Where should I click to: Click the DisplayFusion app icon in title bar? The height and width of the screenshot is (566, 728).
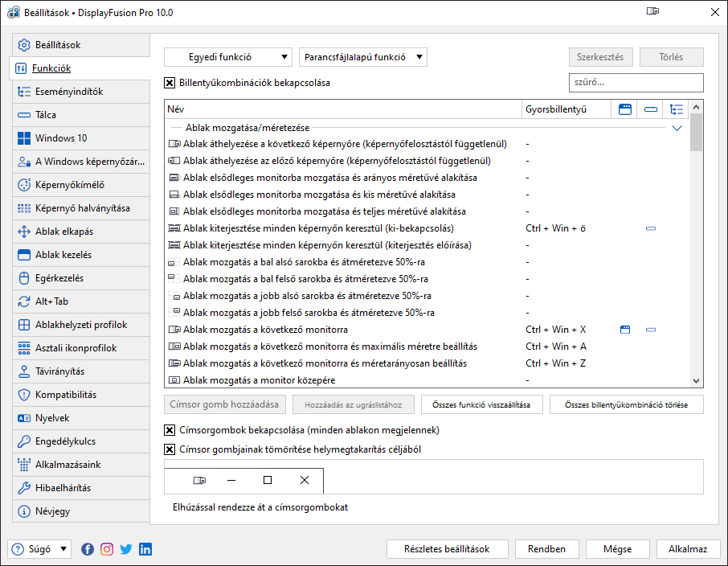(x=14, y=12)
